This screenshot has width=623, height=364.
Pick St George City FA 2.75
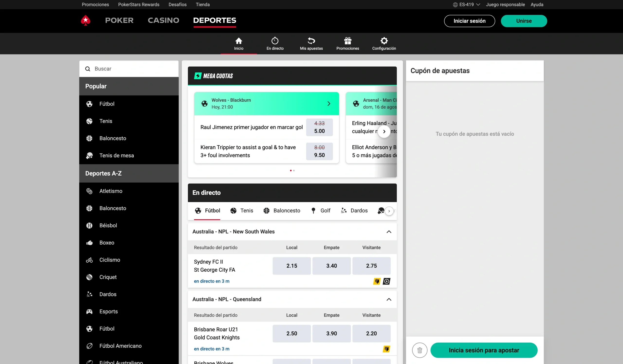point(371,266)
